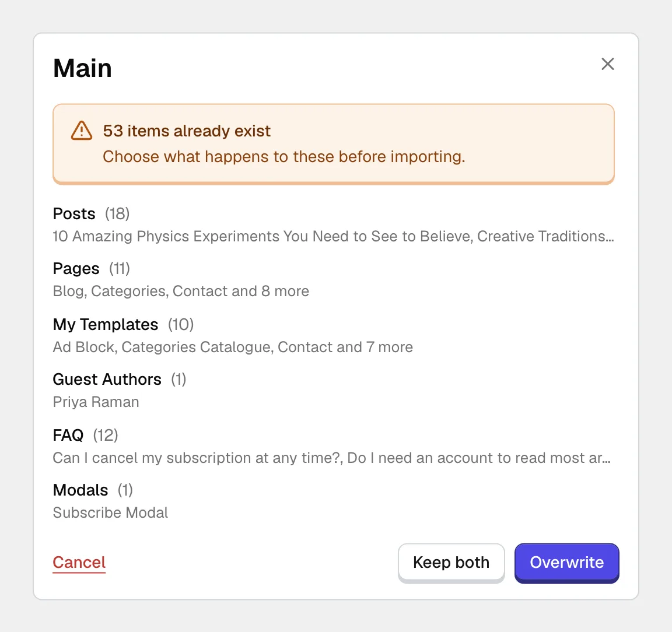Click the Main dialog title
This screenshot has width=672, height=632.
click(x=82, y=68)
